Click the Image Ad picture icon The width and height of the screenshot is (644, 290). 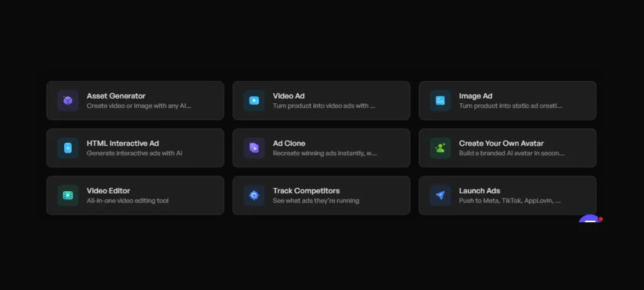click(440, 101)
